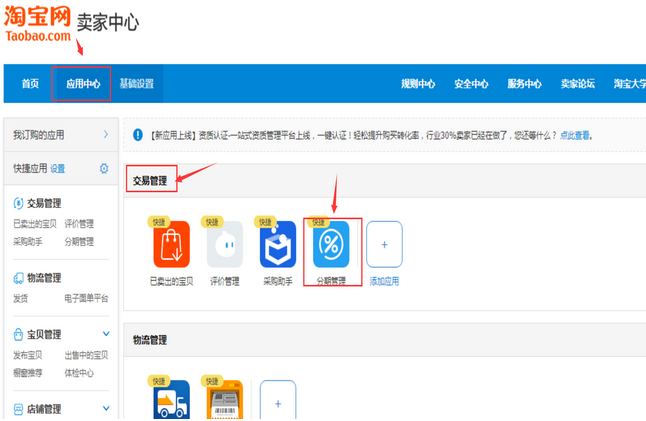Viewport: 646px width, 421px height.
Task: Open sidebar link 评价管理
Action: (x=79, y=224)
